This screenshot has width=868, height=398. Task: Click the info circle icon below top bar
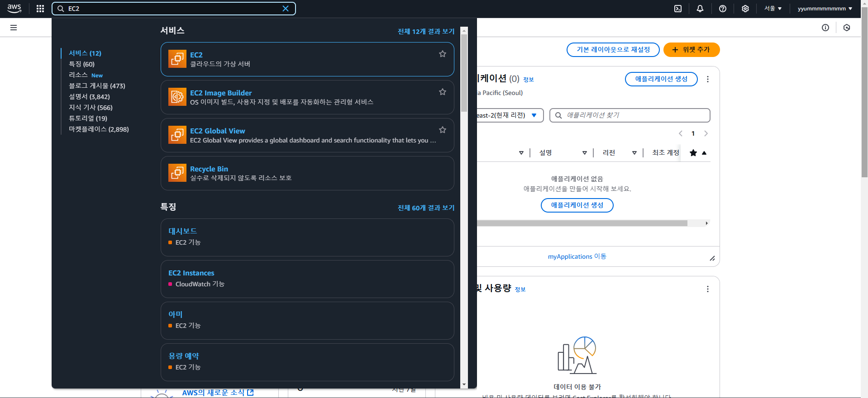point(825,28)
